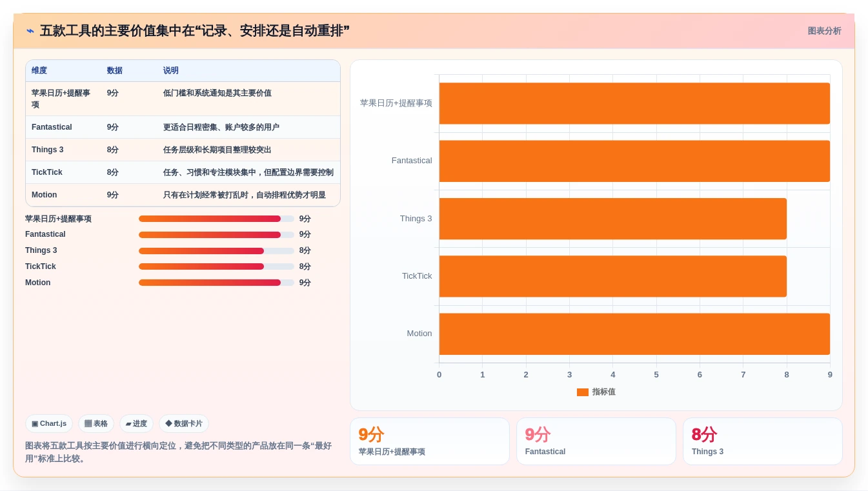Click the TickTick progress bar
The image size is (868, 491).
[x=216, y=266]
